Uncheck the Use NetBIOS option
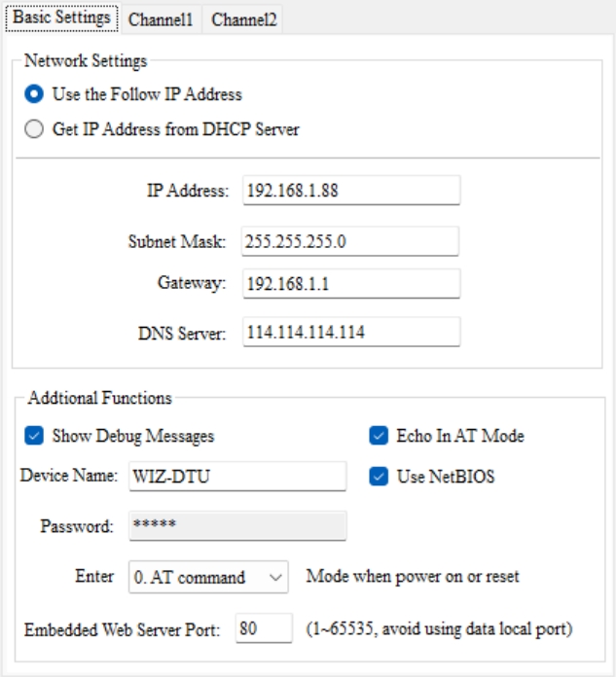616x677 pixels. tap(378, 477)
